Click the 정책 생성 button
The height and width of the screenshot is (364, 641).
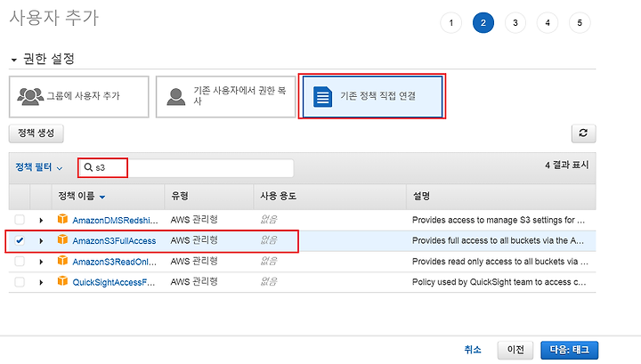click(x=36, y=133)
